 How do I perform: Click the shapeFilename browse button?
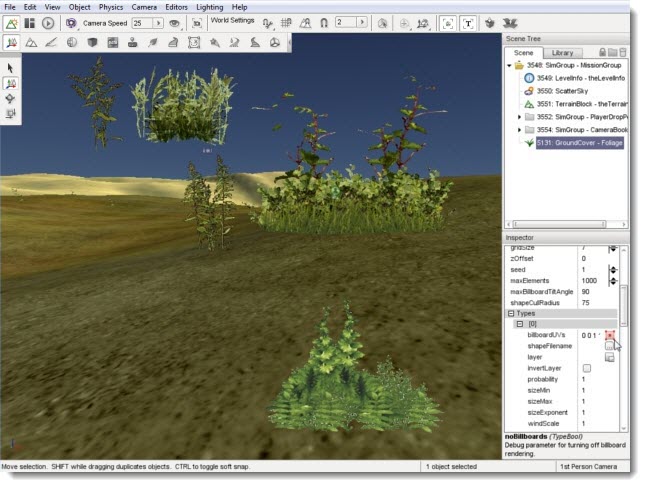610,346
